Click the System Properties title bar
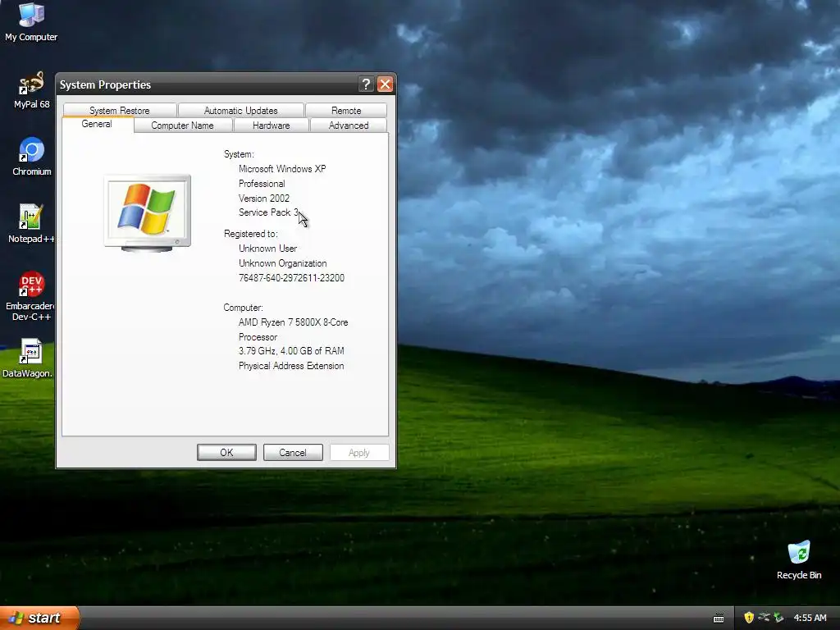Viewport: 840px width, 630px height. 206,84
